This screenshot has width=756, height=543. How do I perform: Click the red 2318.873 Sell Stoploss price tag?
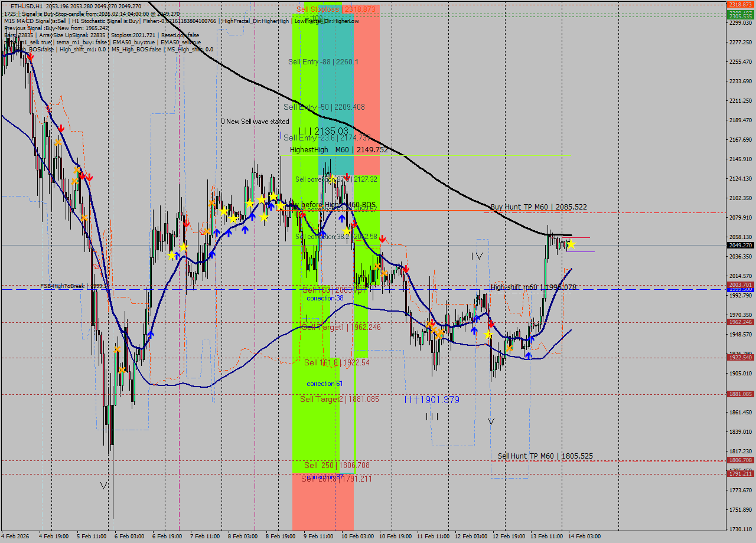point(738,5)
